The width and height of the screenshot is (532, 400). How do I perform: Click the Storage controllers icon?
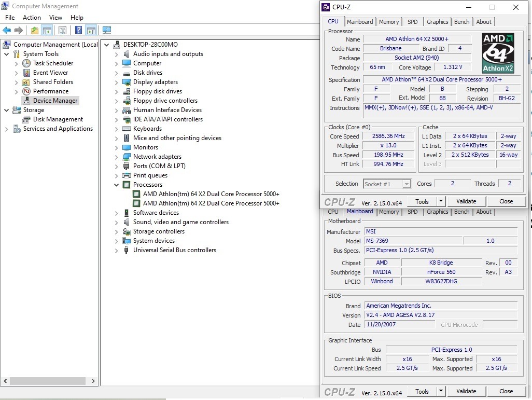(x=126, y=231)
